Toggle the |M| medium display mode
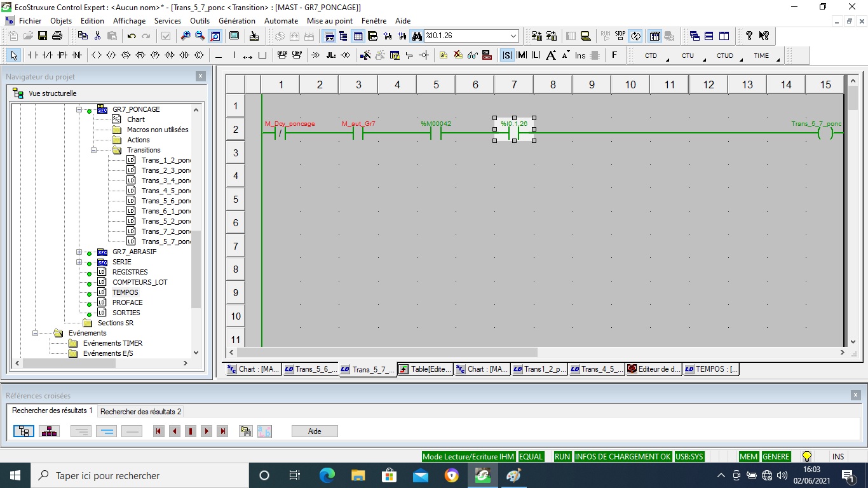The width and height of the screenshot is (868, 488). tap(522, 55)
